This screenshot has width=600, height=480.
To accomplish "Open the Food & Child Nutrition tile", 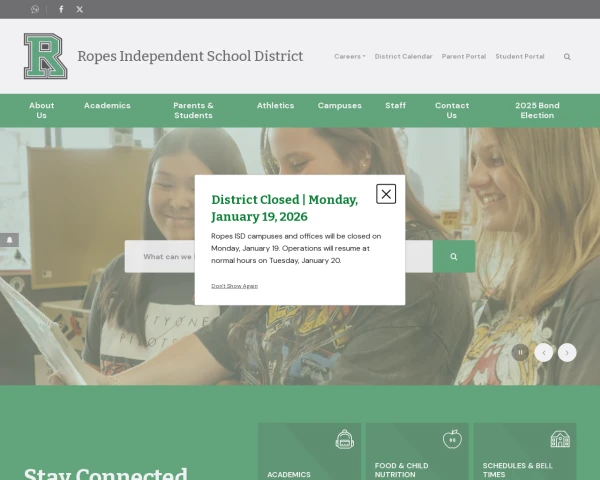I will (415, 451).
